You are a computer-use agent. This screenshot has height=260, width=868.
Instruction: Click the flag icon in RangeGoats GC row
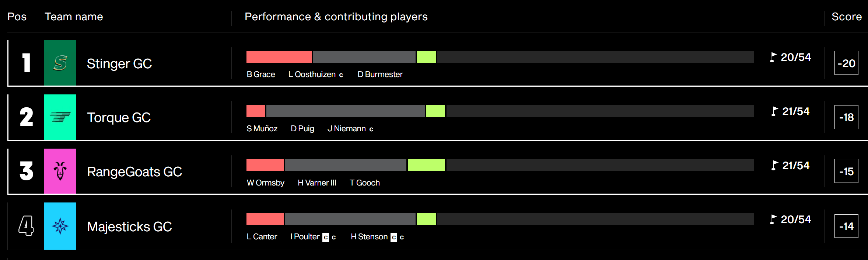click(774, 165)
